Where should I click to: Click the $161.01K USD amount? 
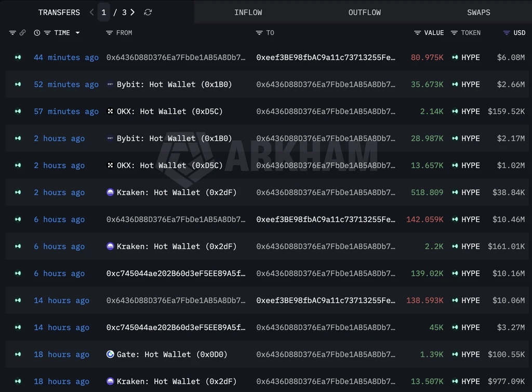click(506, 247)
